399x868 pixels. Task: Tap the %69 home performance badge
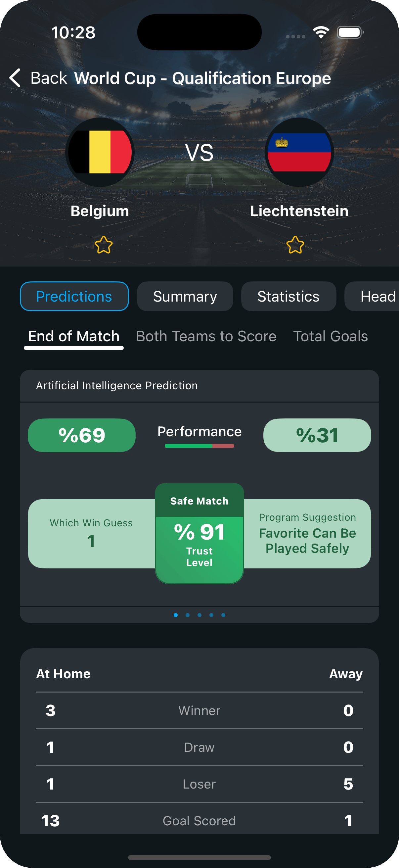tap(82, 435)
